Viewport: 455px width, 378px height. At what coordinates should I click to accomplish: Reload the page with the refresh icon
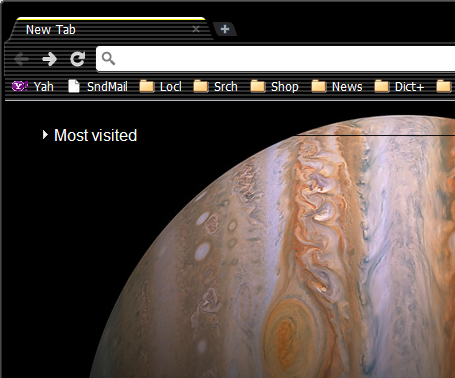click(x=78, y=59)
